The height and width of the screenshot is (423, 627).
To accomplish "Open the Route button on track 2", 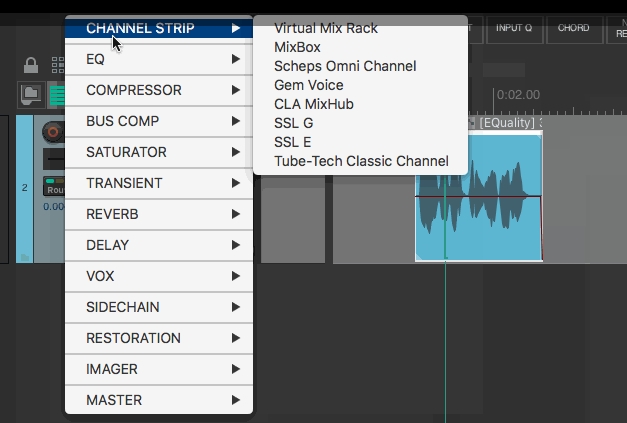I will (54, 188).
